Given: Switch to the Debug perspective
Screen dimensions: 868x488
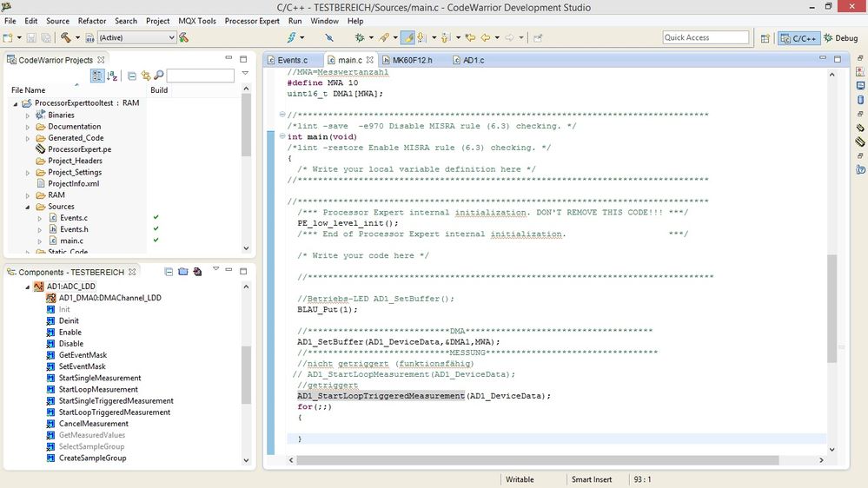Looking at the screenshot, I should tap(840, 38).
